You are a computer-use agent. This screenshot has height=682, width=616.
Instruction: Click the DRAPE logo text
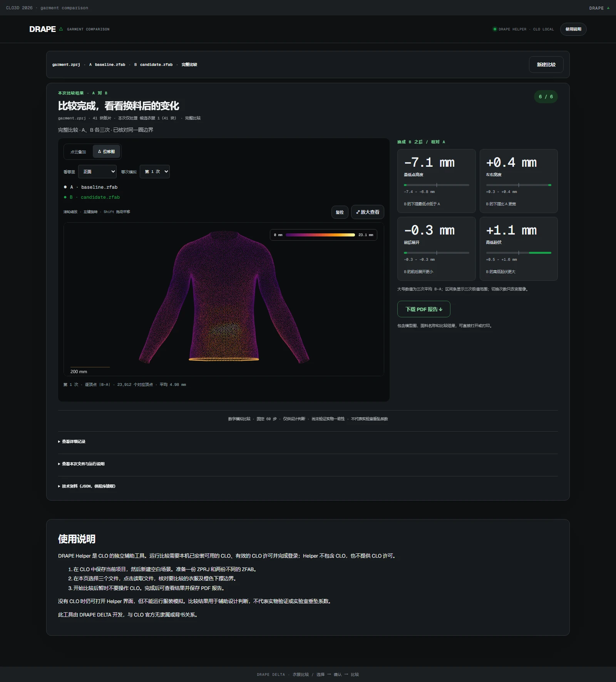(42, 29)
